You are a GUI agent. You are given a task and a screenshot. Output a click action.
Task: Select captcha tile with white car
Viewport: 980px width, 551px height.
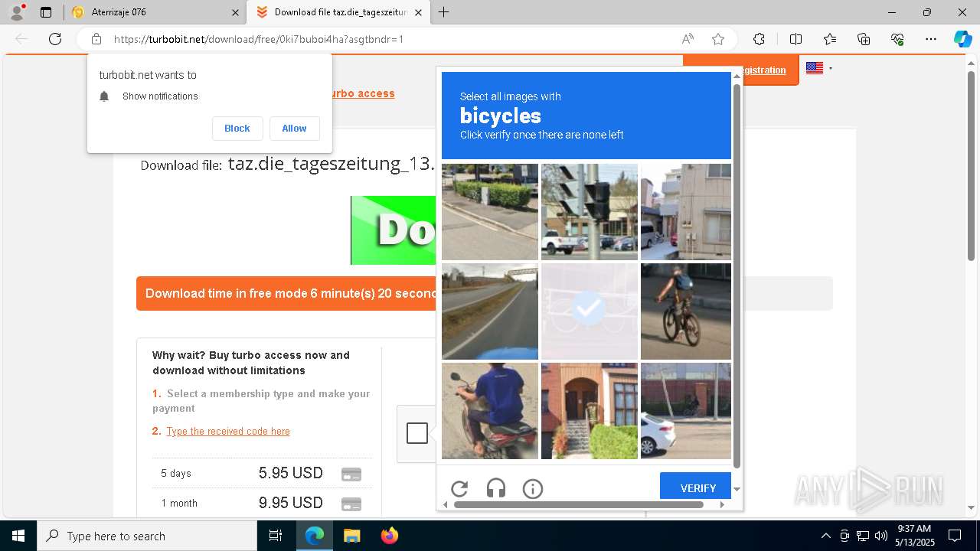(x=686, y=411)
